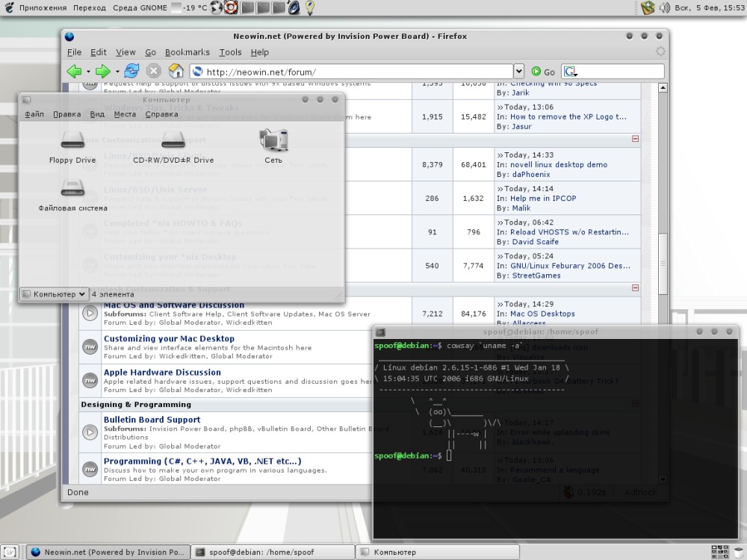This screenshot has width=747, height=560.
Task: Click the clock showing Вск, 5 Фев, 15:53
Action: click(710, 7)
